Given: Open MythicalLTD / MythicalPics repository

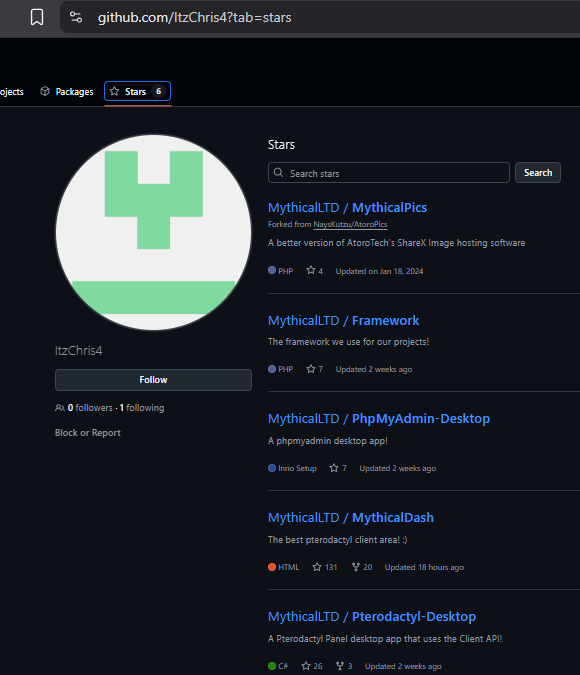Looking at the screenshot, I should (347, 207).
